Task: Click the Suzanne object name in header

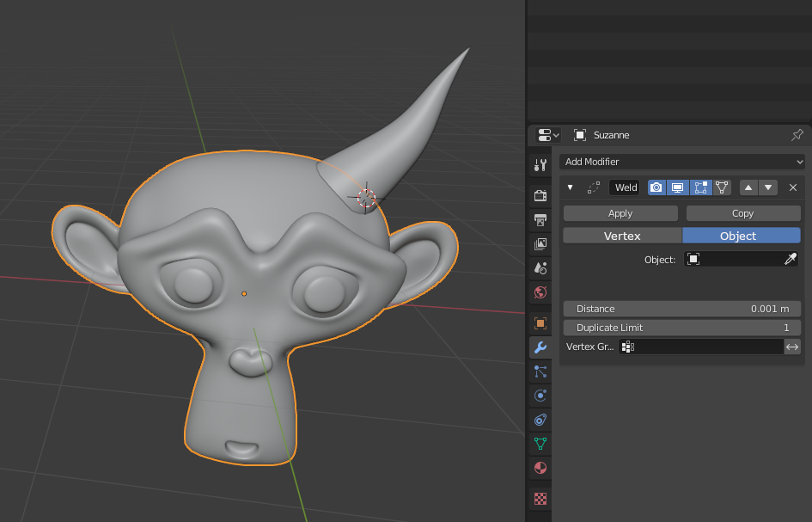Action: coord(611,135)
